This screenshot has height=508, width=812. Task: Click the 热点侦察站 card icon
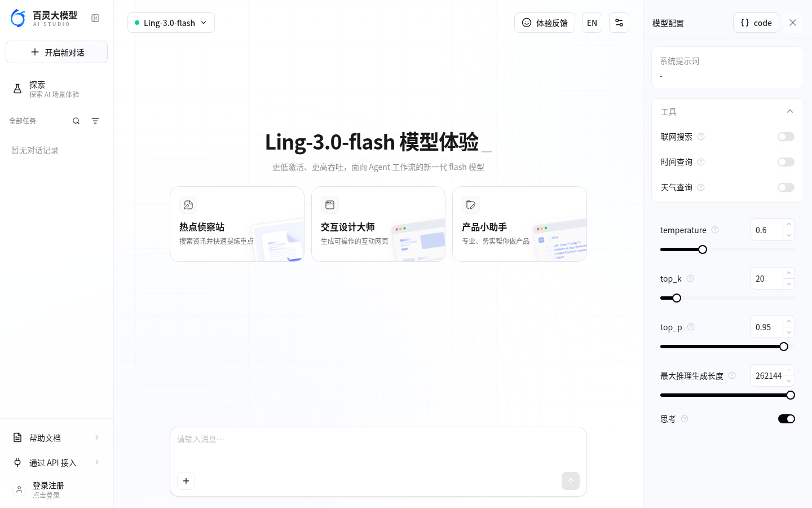point(188,205)
